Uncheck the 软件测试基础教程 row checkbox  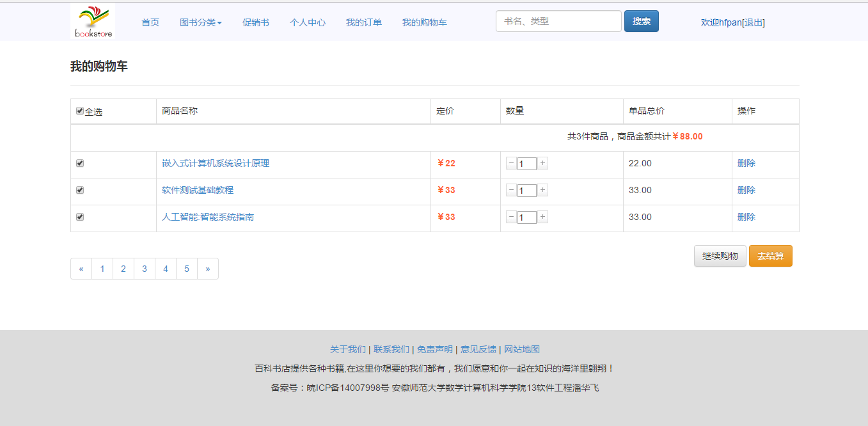click(80, 190)
